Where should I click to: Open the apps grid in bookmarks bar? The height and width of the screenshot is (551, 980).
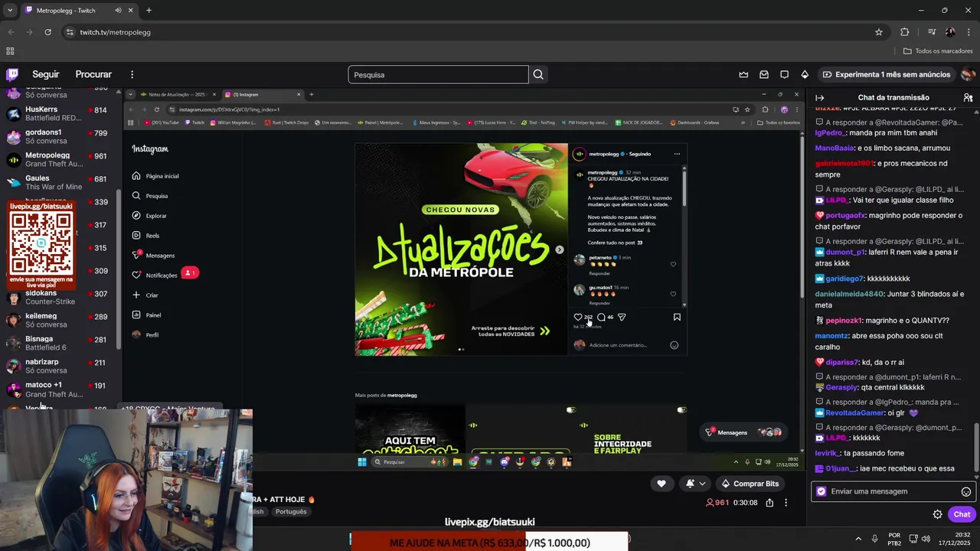coord(10,51)
